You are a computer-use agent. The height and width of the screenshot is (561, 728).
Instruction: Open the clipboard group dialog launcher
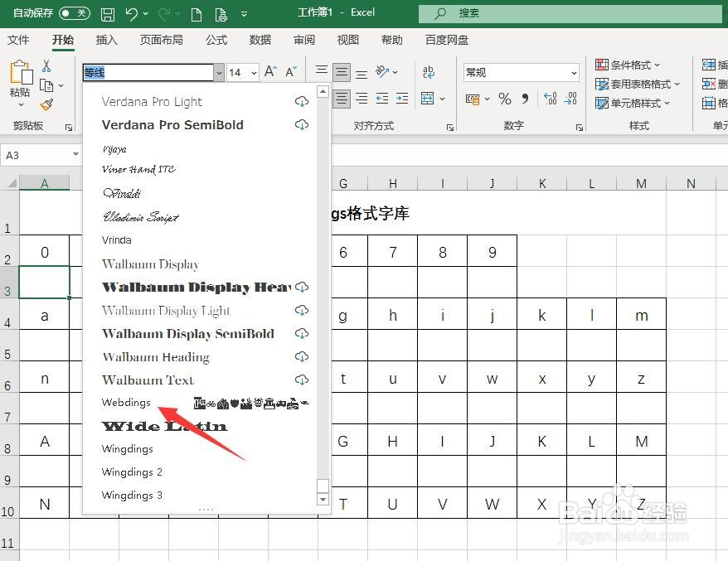tap(69, 127)
